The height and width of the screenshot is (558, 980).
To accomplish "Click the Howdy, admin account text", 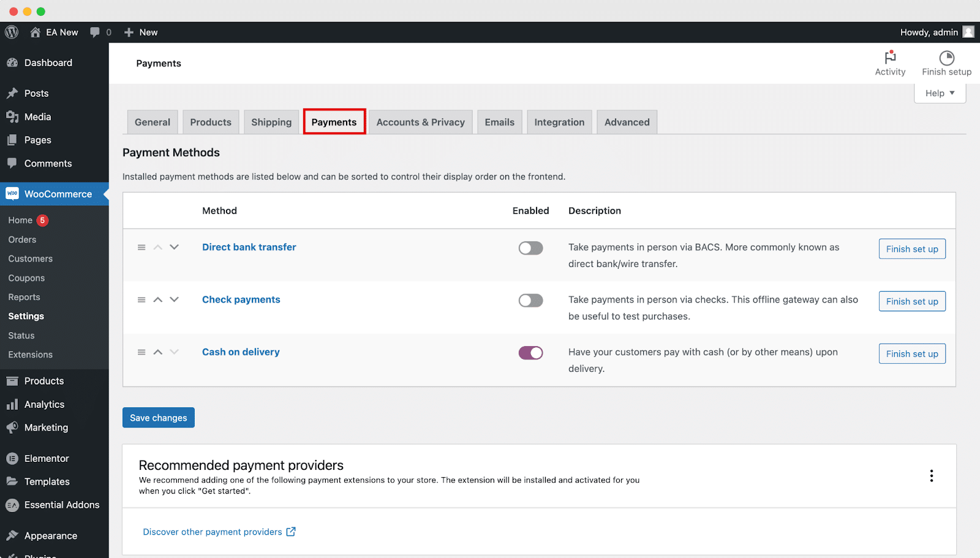I will (929, 32).
